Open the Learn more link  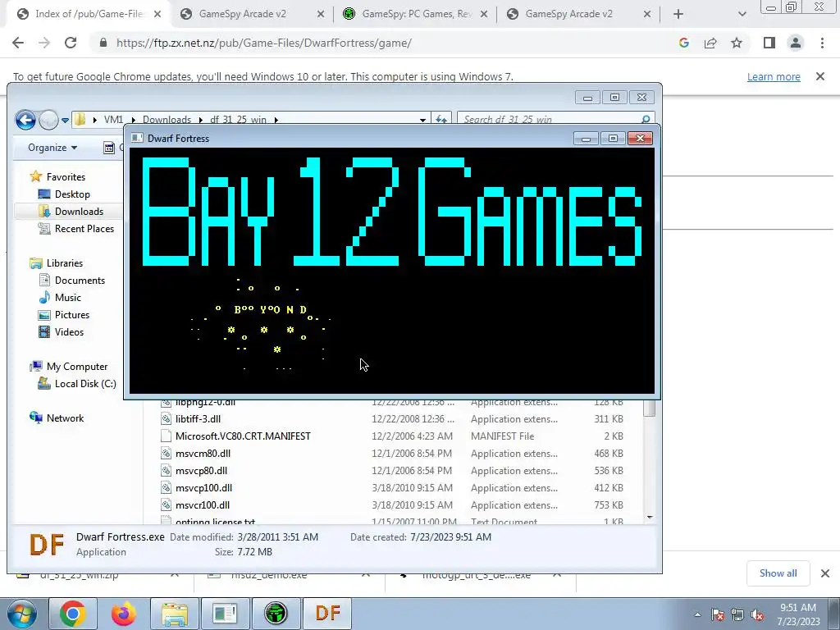774,76
